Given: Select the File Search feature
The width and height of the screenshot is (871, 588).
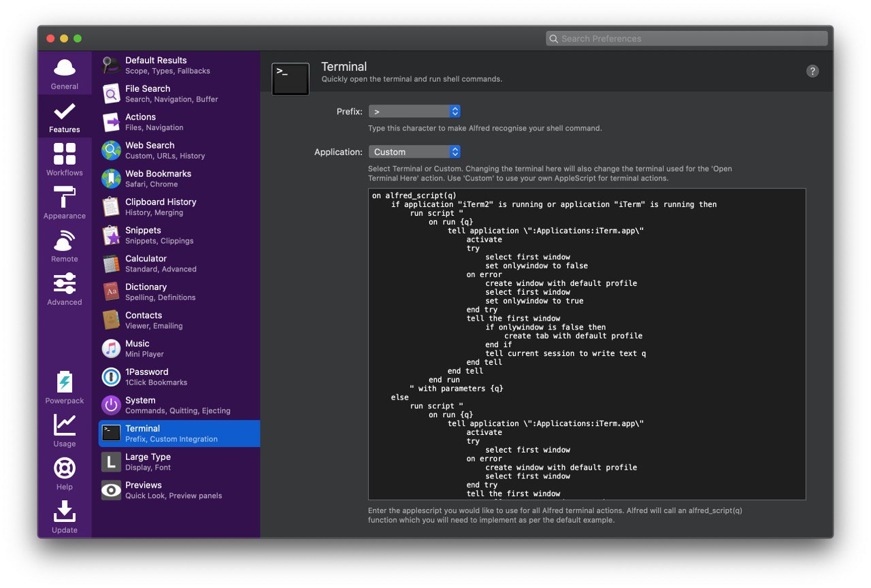Looking at the screenshot, I should click(x=179, y=94).
